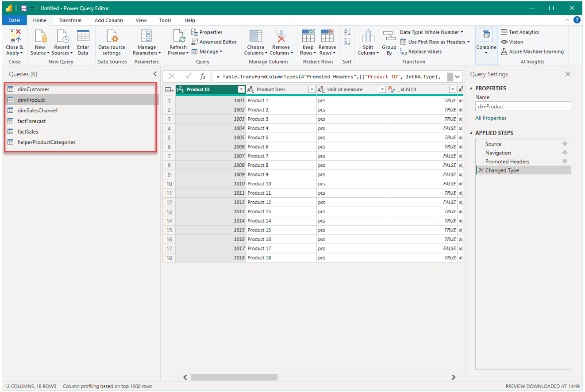Sort ascending with A-Z icon
Screen dimensions: 585x392
[x=347, y=32]
